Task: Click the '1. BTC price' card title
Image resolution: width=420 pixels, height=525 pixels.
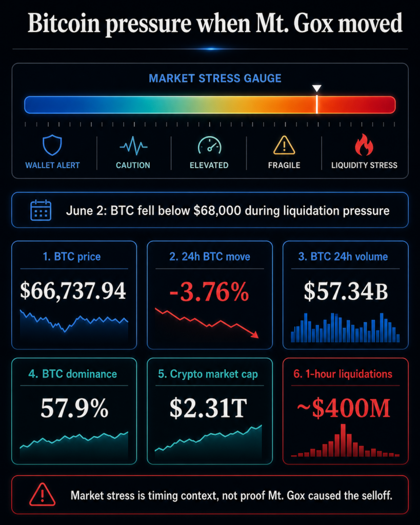Action: tap(72, 256)
